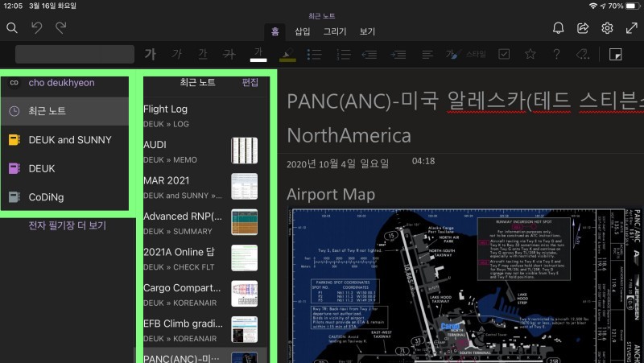Click battery 70% status indicator
The width and height of the screenshot is (644, 363).
(622, 6)
